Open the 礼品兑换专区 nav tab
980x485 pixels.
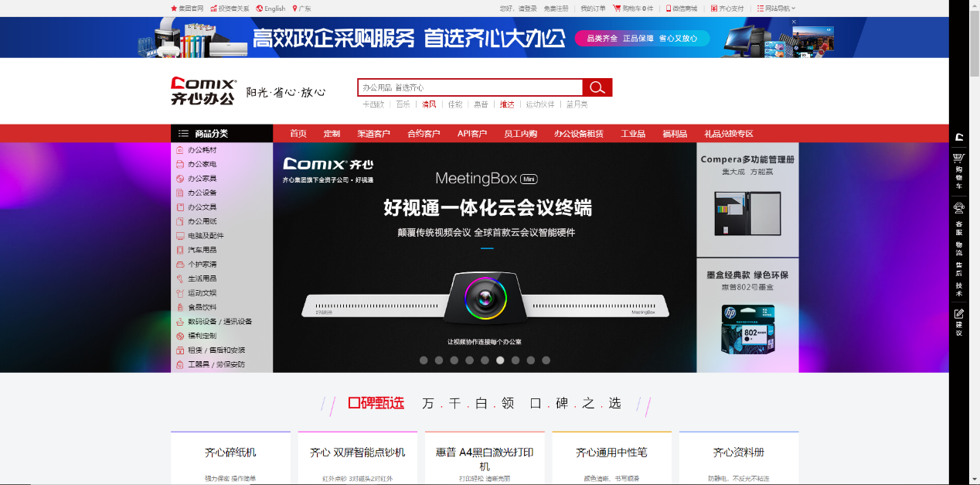click(x=729, y=134)
